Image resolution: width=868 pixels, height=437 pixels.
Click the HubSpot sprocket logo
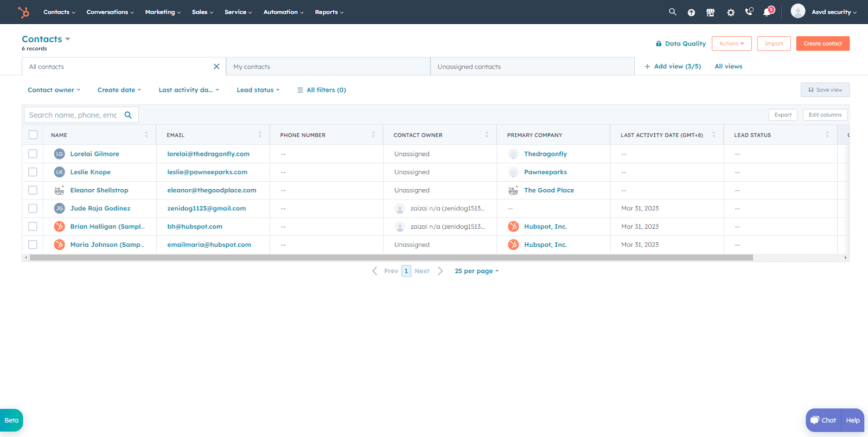point(23,12)
